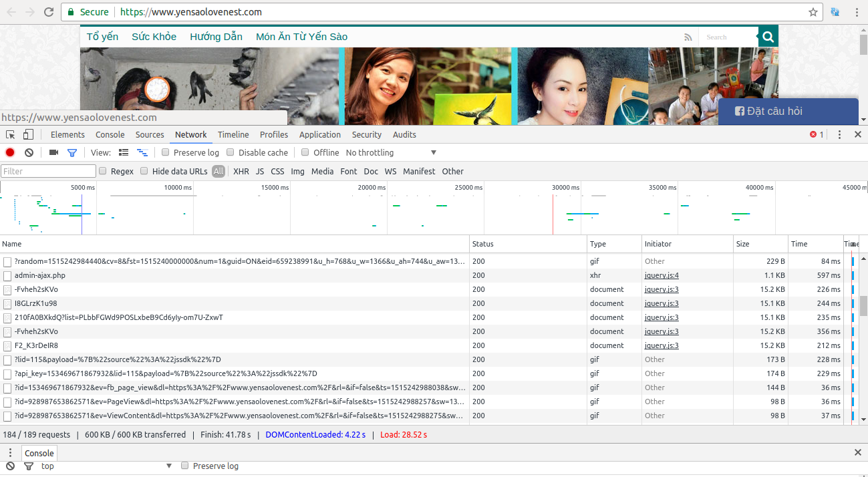Click the RSS feed icon
Viewport: 868px width, 477px height.
tap(688, 37)
